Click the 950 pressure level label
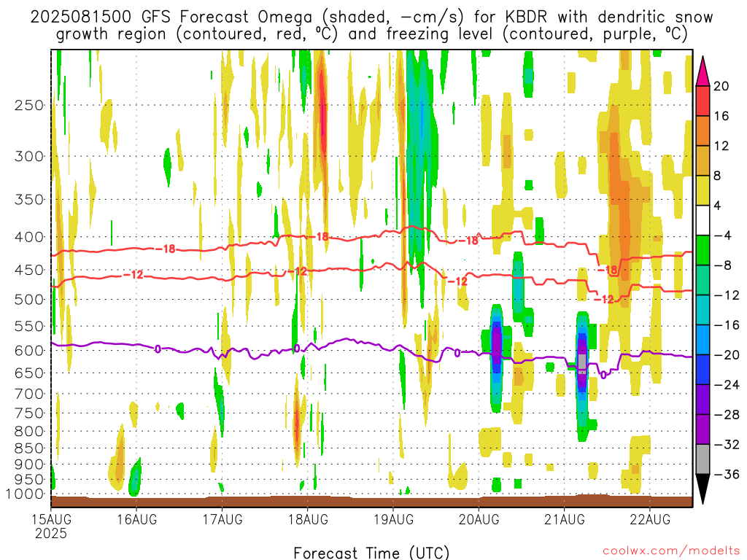 28,480
